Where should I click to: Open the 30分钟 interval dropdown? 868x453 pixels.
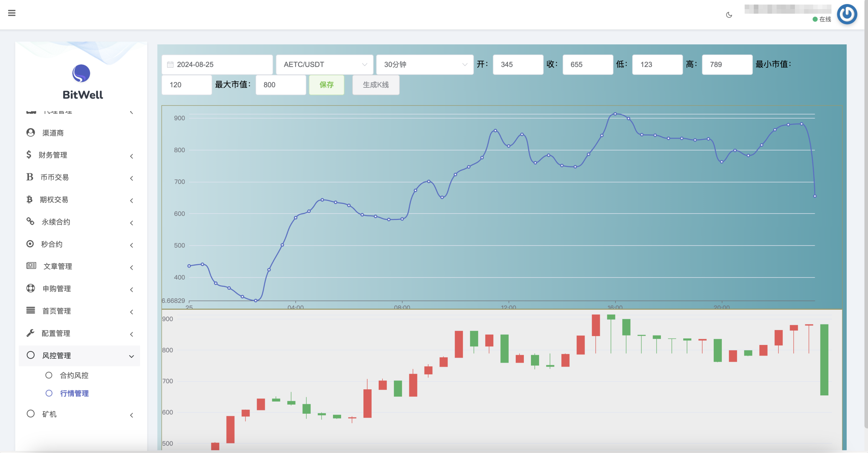[x=425, y=65]
